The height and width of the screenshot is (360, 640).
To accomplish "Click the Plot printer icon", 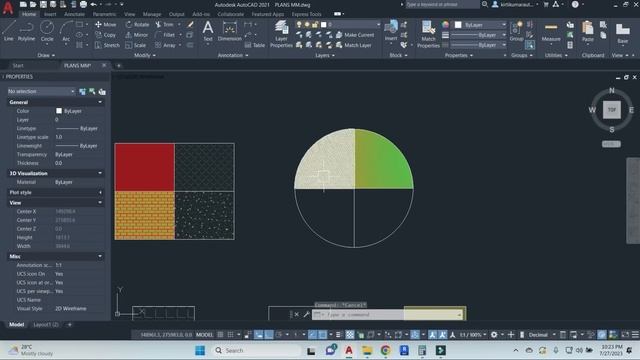I will (x=83, y=4).
